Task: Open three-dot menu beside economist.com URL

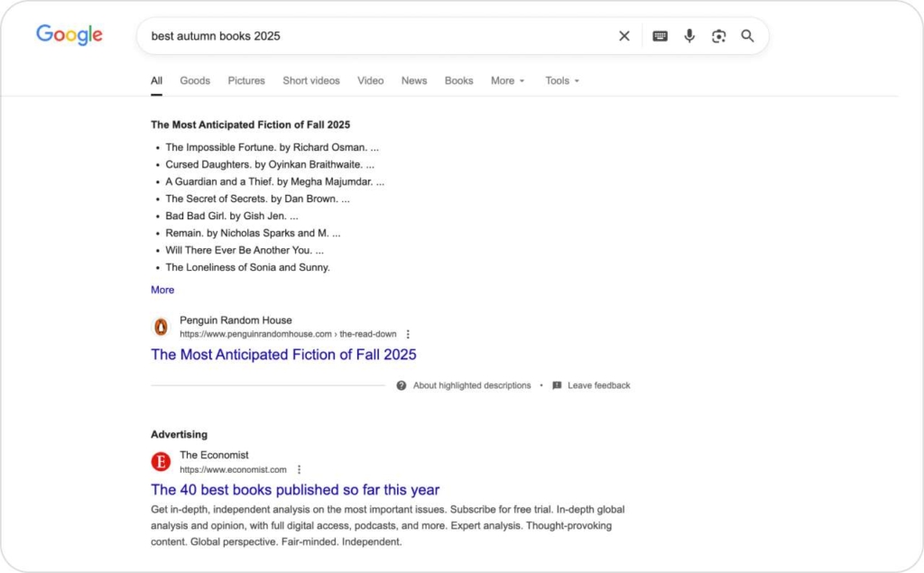Action: pyautogui.click(x=300, y=469)
